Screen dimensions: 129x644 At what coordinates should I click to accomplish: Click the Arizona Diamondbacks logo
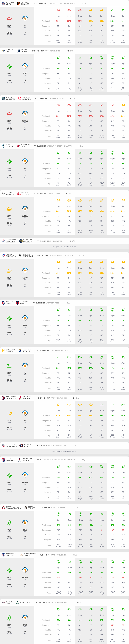(x=3, y=507)
